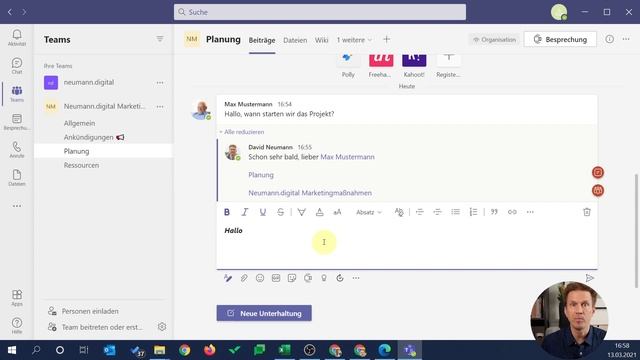Focus the Suche search field
640x360 pixels.
[x=320, y=12]
